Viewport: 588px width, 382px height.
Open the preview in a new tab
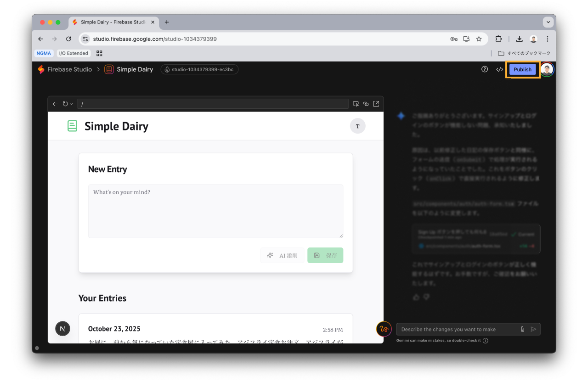376,104
